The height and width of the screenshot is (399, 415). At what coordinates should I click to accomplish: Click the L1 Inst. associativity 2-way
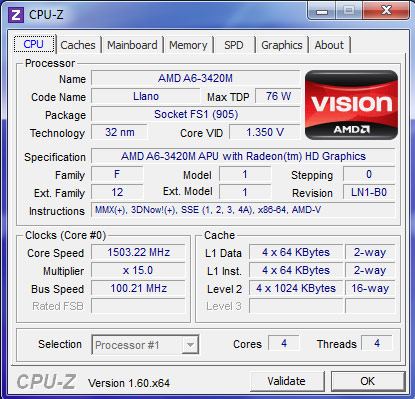[370, 270]
